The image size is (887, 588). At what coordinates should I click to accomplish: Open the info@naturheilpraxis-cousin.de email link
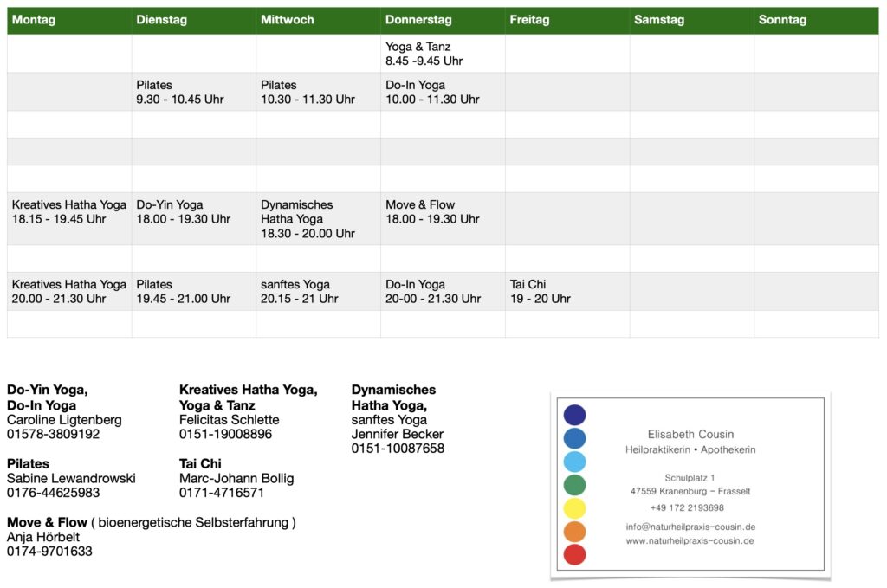(x=690, y=527)
